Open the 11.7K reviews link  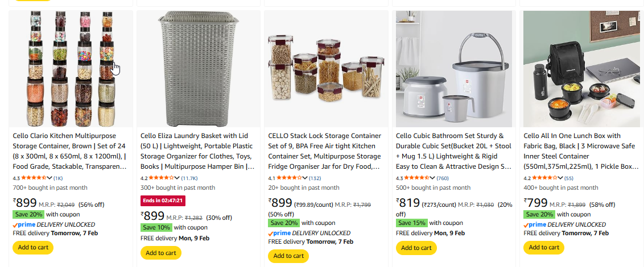coord(189,178)
